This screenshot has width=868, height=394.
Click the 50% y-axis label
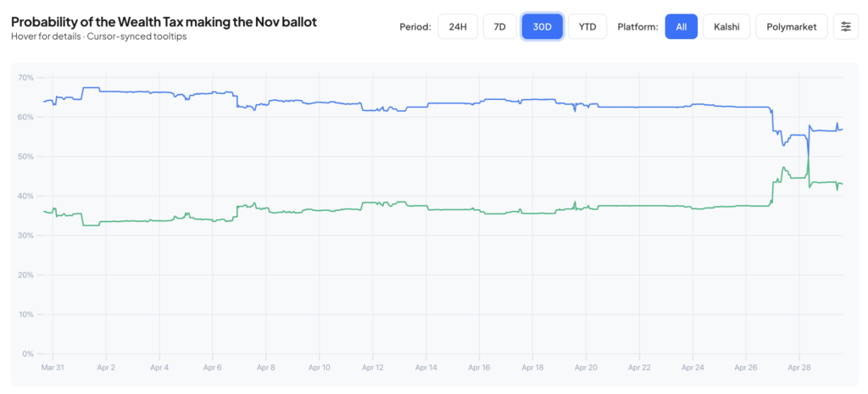point(25,157)
